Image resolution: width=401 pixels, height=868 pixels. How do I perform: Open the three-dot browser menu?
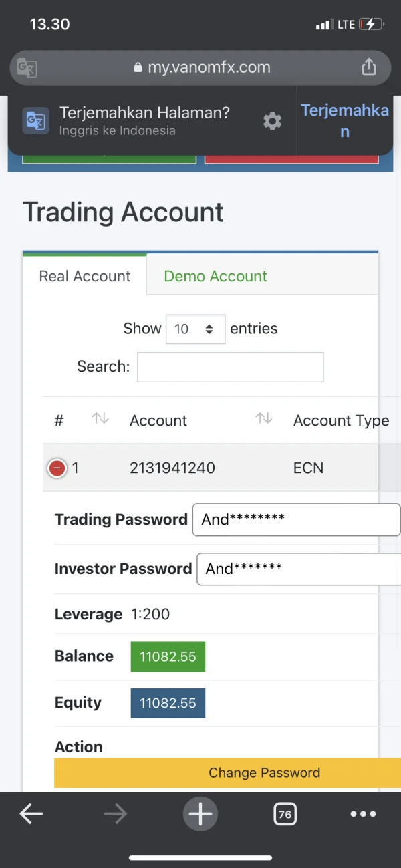click(363, 814)
